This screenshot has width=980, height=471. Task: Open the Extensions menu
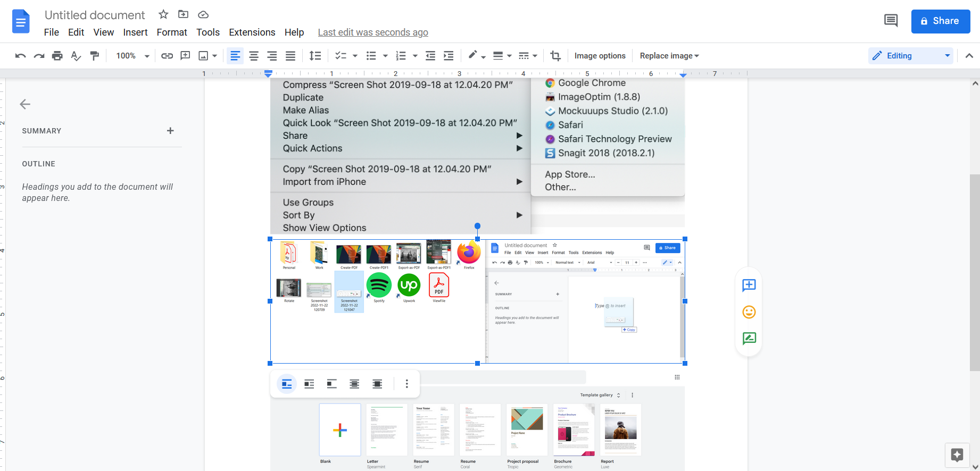pos(252,32)
